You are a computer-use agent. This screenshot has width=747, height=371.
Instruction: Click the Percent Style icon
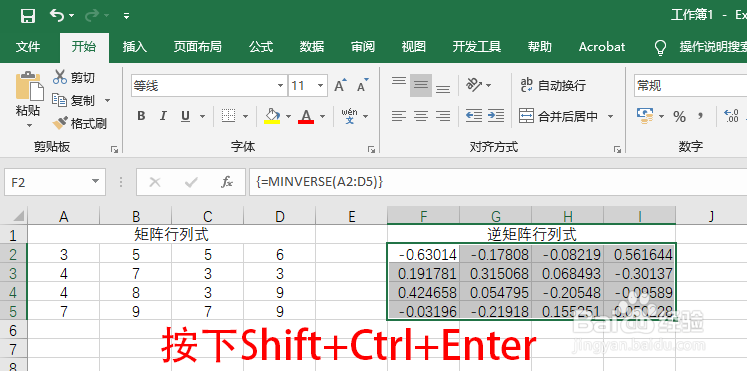tap(679, 116)
